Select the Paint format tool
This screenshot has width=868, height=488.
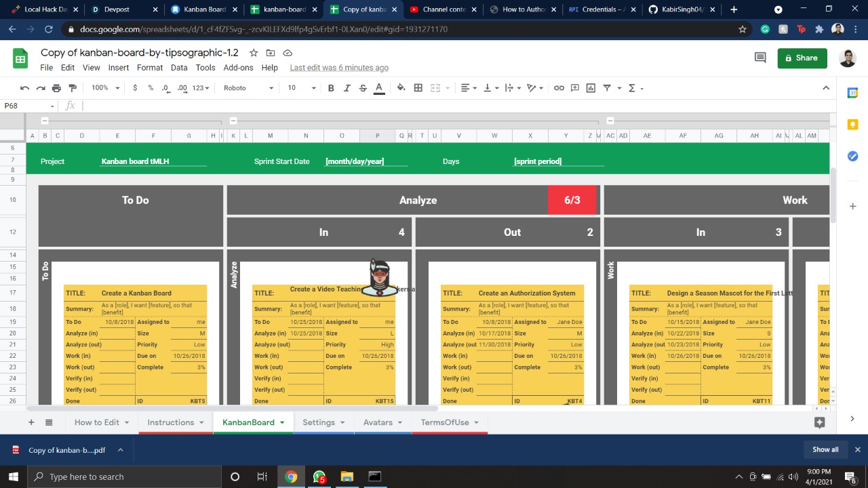(72, 87)
